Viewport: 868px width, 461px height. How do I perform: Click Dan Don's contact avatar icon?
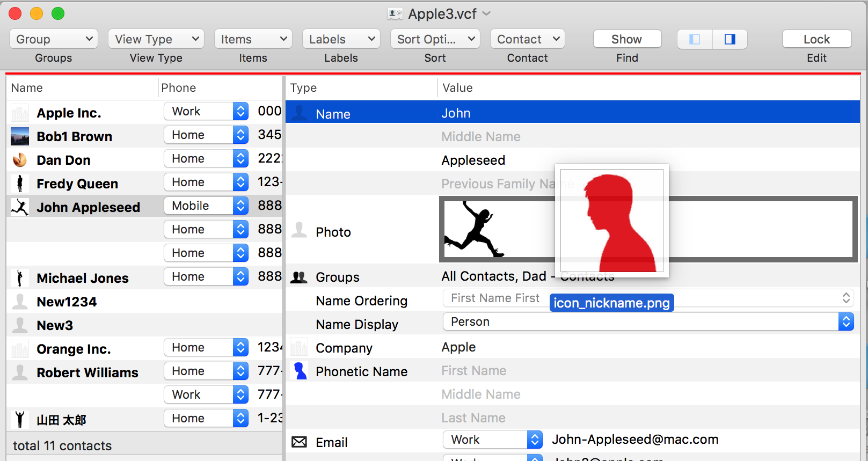20,160
